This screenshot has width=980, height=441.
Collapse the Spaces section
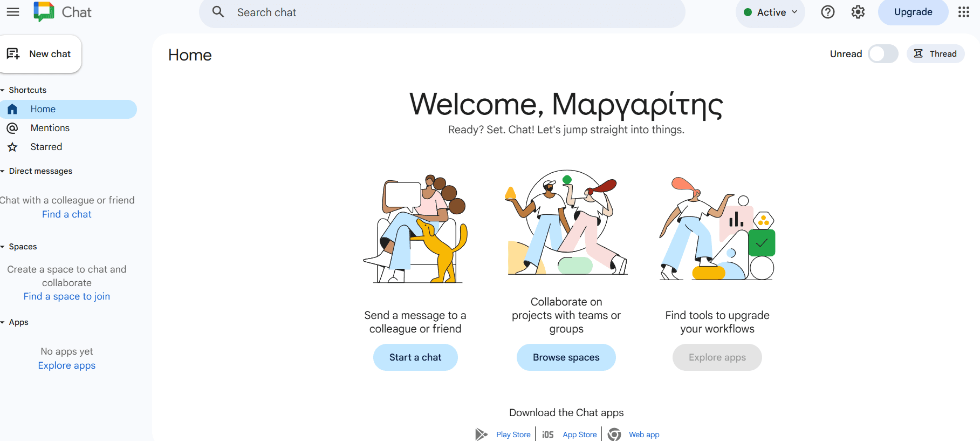coord(3,247)
